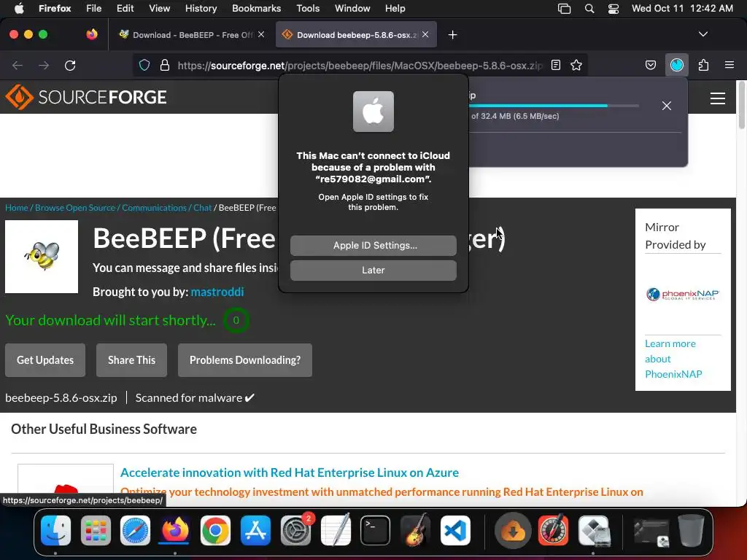Close the downloads panel with X
Screen dimensions: 747x560
[667, 106]
